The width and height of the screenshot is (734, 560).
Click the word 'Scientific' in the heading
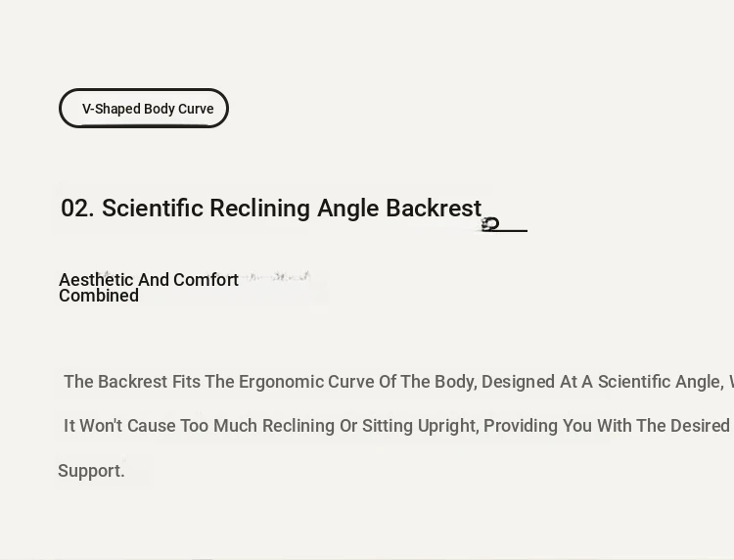click(153, 209)
